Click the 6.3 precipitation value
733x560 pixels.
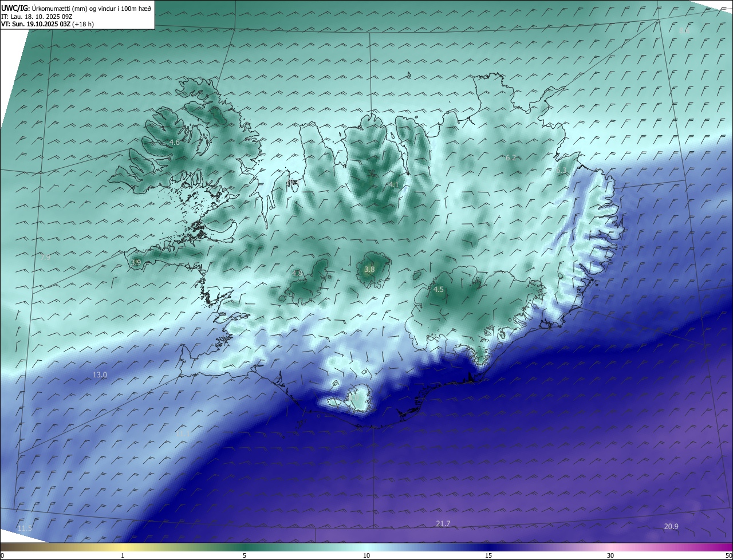(561, 170)
